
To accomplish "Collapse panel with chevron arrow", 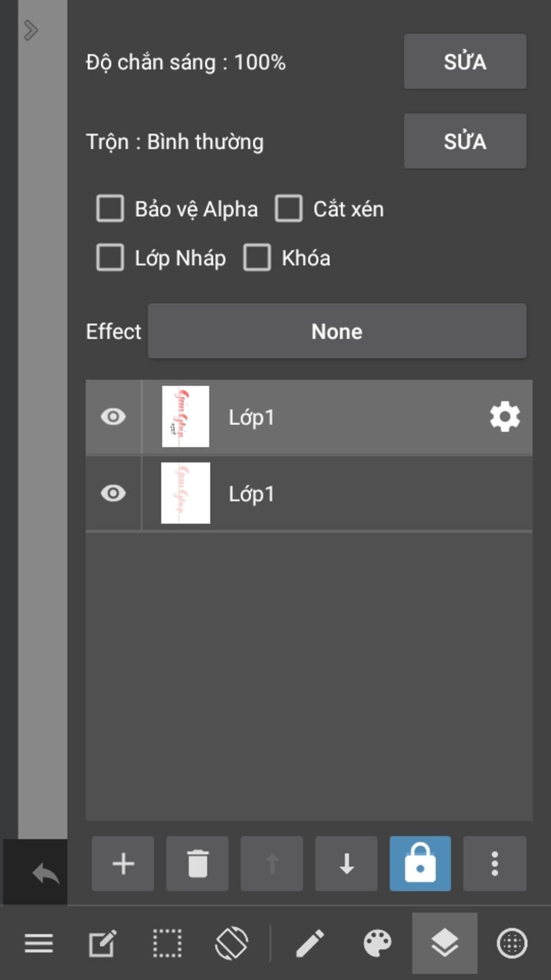I will pyautogui.click(x=31, y=30).
